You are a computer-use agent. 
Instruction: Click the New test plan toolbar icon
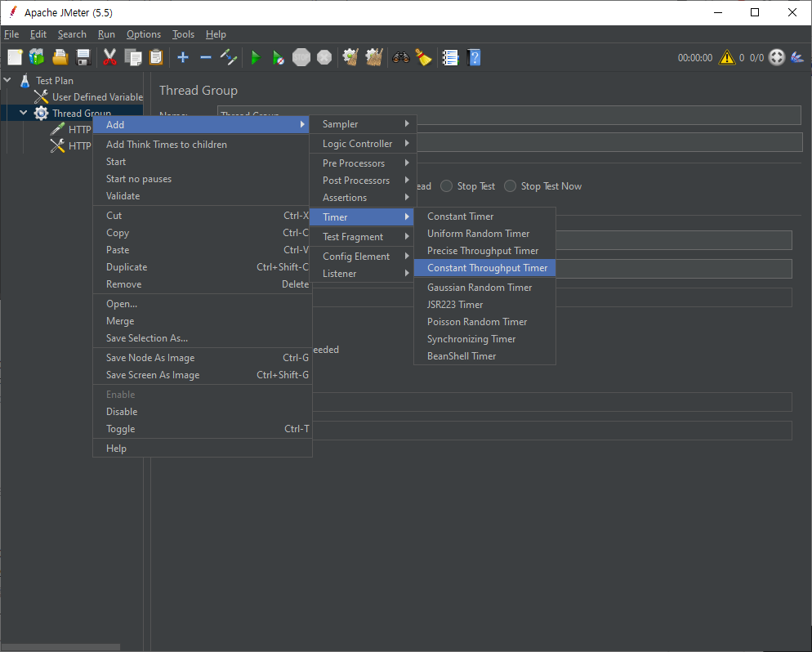coord(15,57)
